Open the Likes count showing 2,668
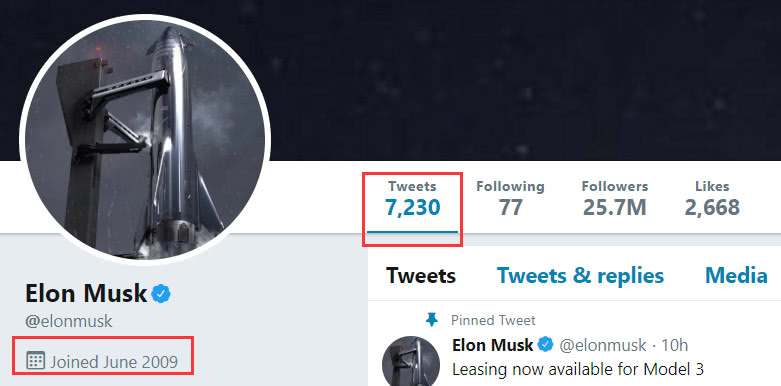 [x=712, y=200]
